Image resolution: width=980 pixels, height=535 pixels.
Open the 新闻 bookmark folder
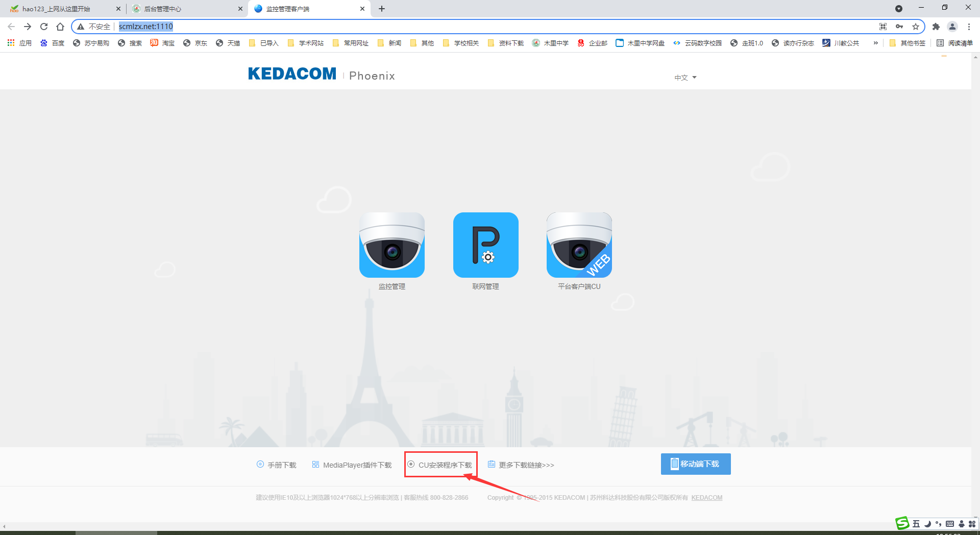(389, 43)
